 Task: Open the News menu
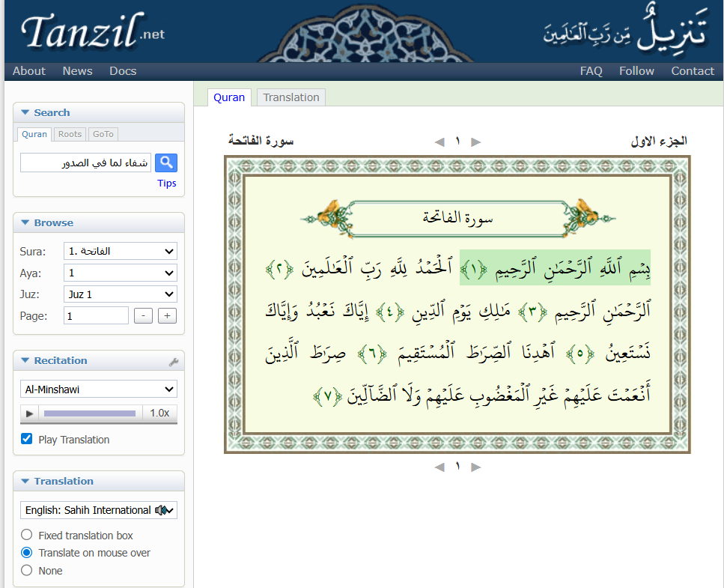[x=78, y=71]
